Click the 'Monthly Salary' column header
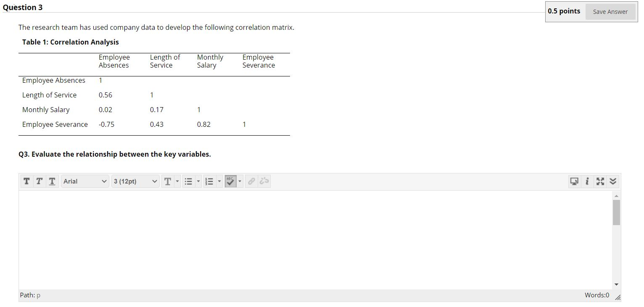This screenshot has width=644, height=307. tap(210, 61)
